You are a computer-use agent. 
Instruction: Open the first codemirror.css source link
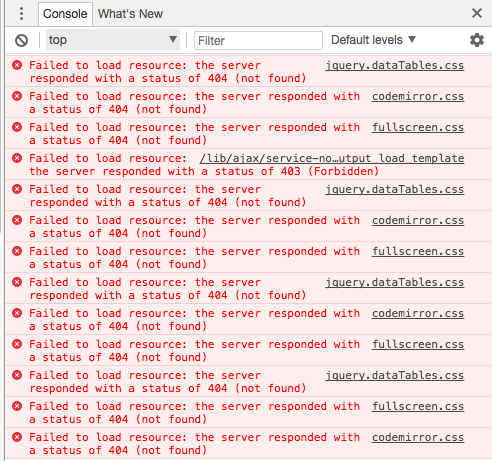pyautogui.click(x=418, y=97)
